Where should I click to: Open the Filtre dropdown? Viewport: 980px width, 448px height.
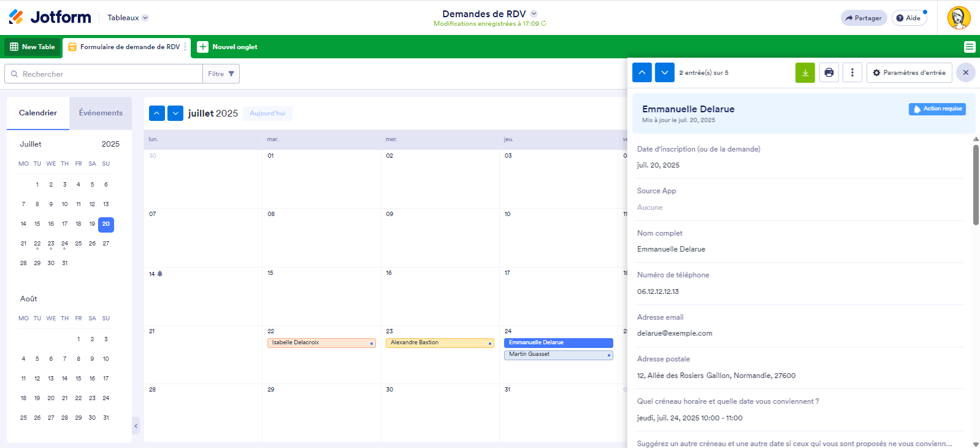coord(221,74)
